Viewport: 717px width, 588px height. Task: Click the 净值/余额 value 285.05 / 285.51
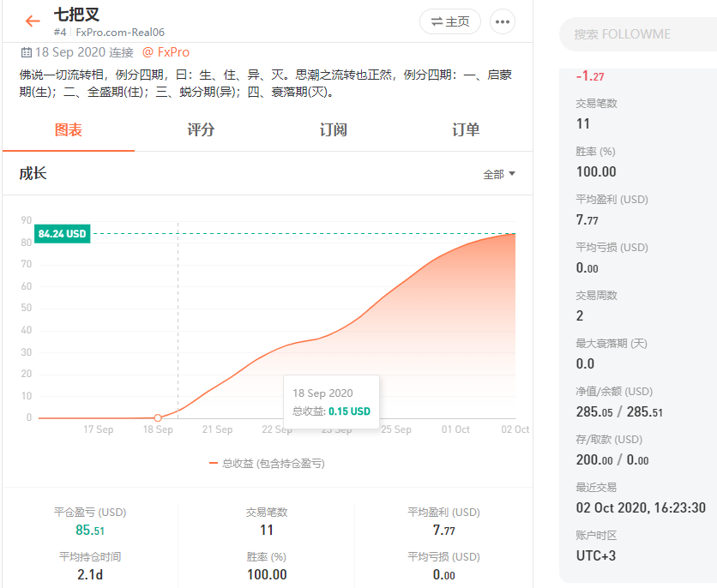(619, 411)
